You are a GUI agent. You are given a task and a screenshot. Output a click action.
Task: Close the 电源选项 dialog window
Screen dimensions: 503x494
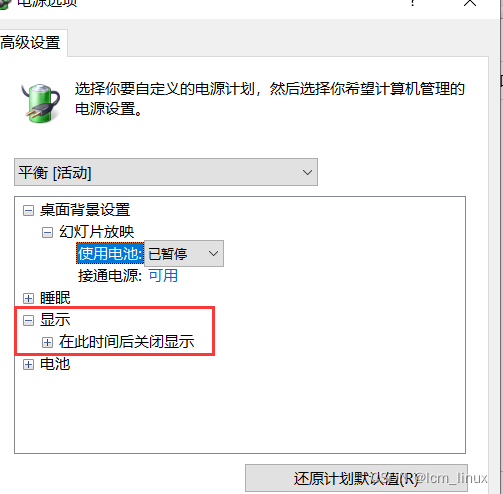[470, 3]
